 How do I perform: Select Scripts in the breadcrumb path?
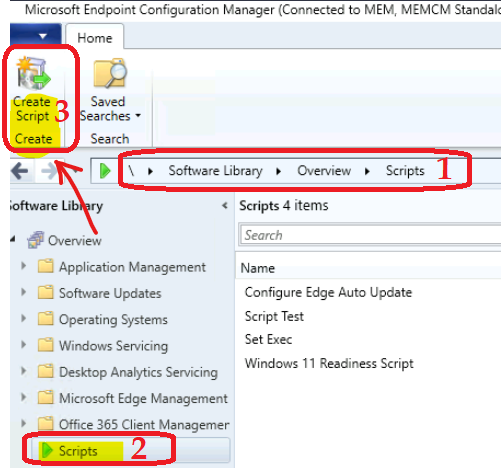pos(405,171)
